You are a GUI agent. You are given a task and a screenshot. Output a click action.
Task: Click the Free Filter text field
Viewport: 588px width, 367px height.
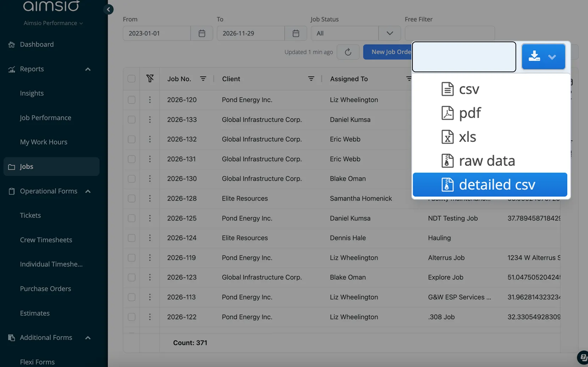click(x=450, y=33)
